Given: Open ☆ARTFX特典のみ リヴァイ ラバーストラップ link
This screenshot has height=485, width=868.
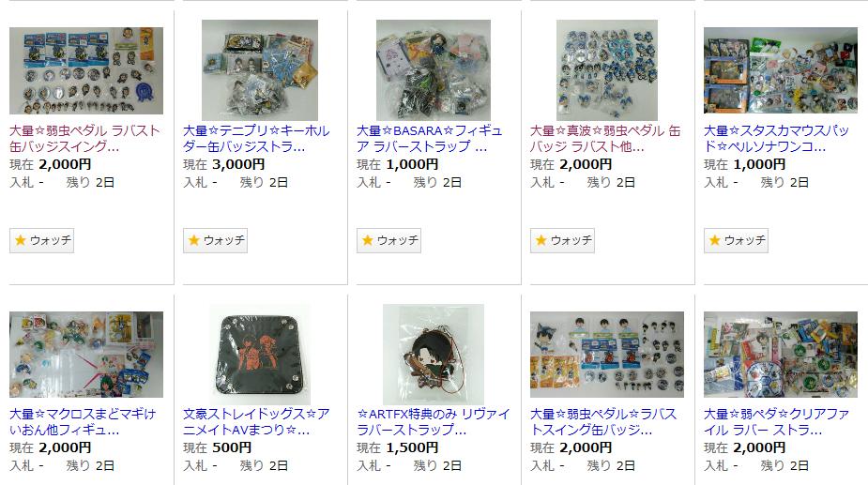Looking at the screenshot, I should pos(433,421).
